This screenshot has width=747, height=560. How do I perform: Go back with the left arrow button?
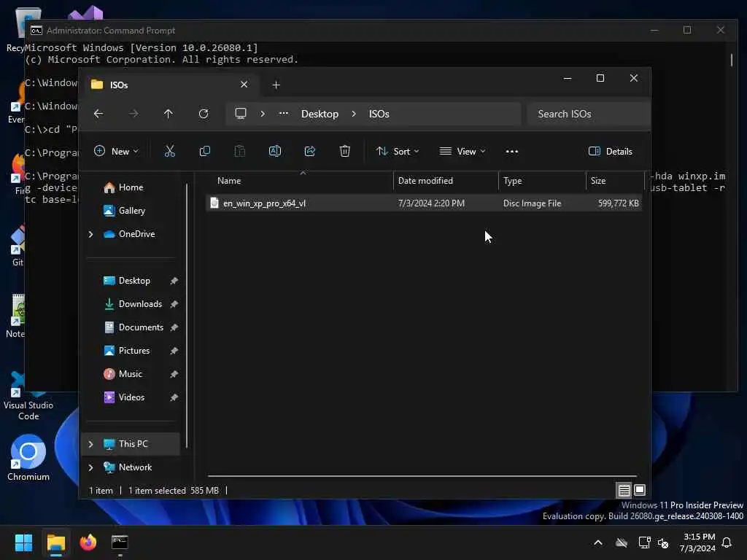pos(98,114)
